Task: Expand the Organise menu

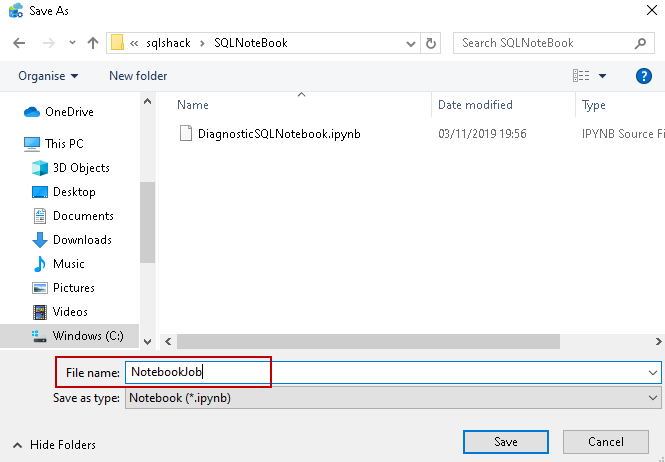Action: tap(48, 76)
